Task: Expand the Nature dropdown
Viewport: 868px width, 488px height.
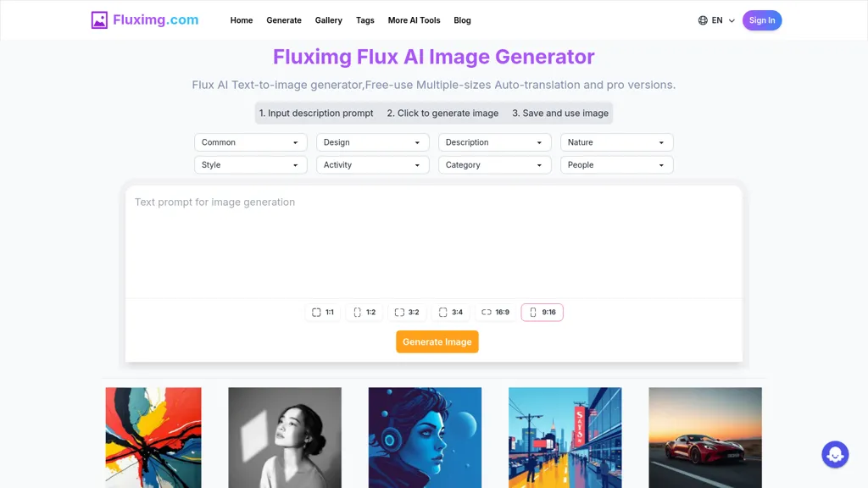Action: click(617, 142)
